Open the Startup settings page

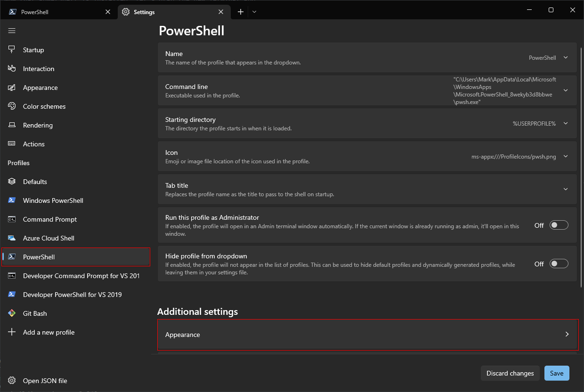[75, 50]
